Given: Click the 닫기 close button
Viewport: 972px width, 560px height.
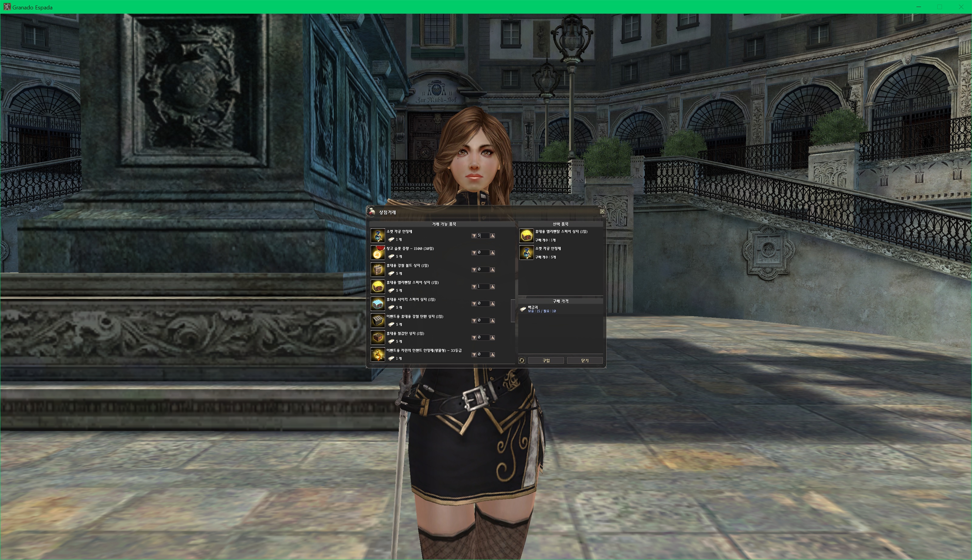Looking at the screenshot, I should pos(585,360).
